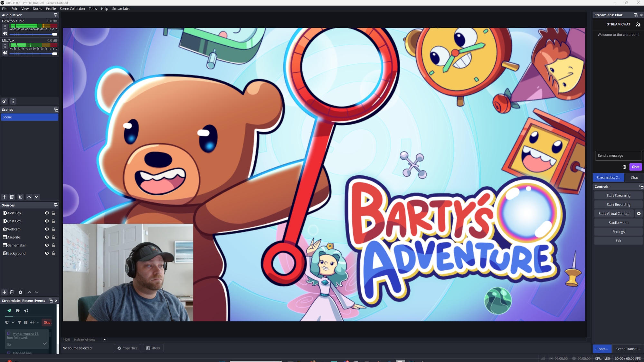
Task: Open the event filter funnel icon
Action: click(x=19, y=322)
